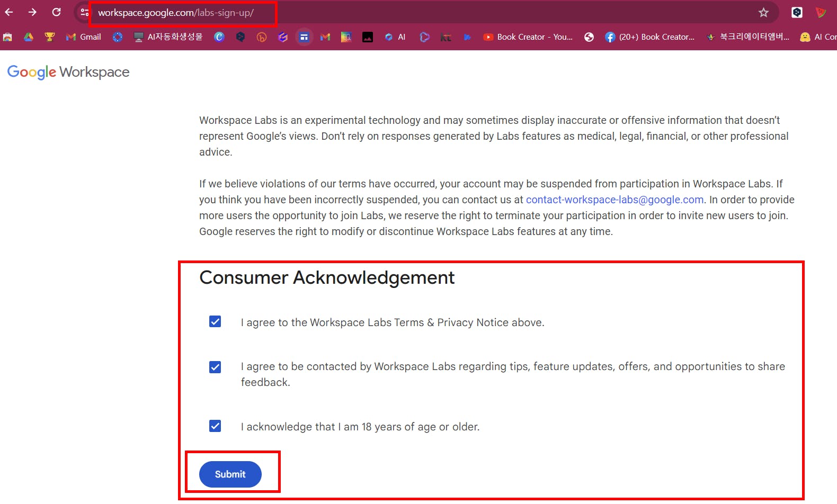Screen dimensions: 837x504
Task: Toggle the agree to be contacted checkbox
Action: click(x=215, y=367)
